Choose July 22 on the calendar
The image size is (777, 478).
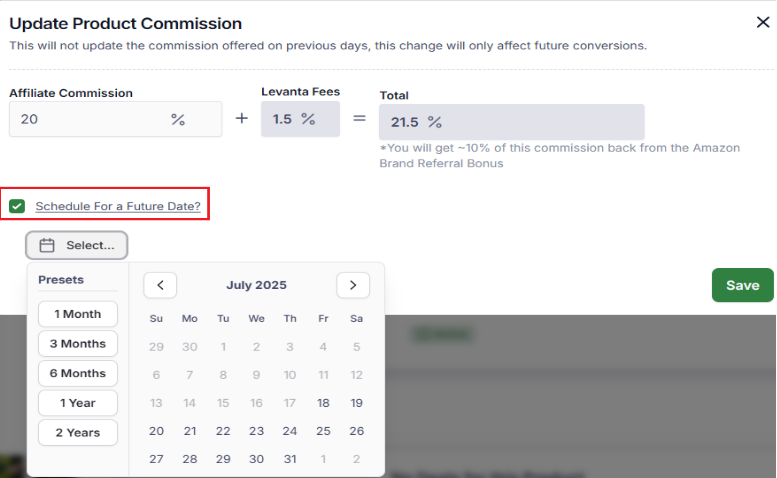(x=223, y=431)
